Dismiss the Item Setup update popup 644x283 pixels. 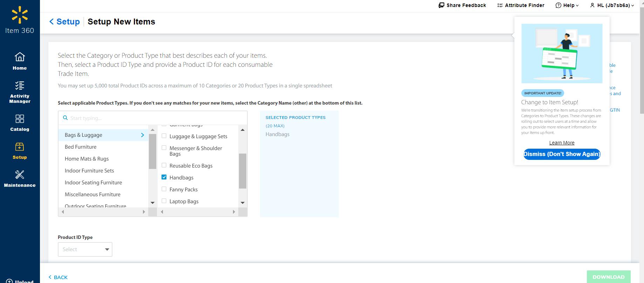click(562, 154)
